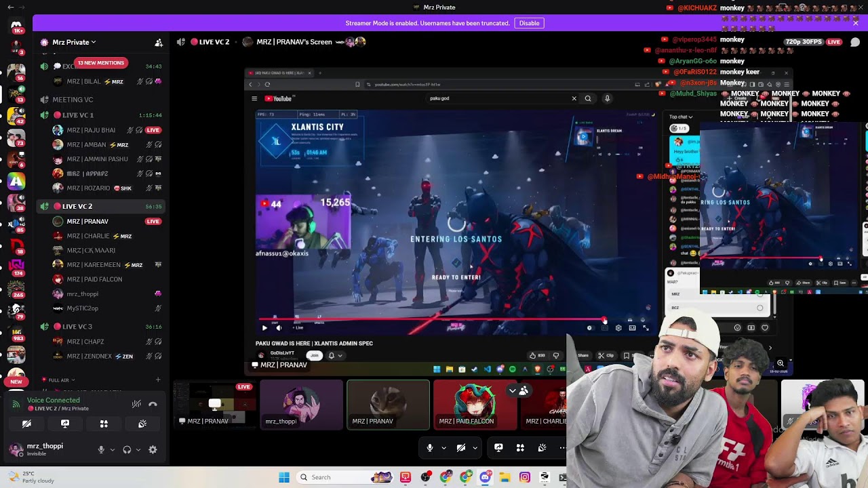
Task: Turn on camera in voice panel
Action: (26, 424)
